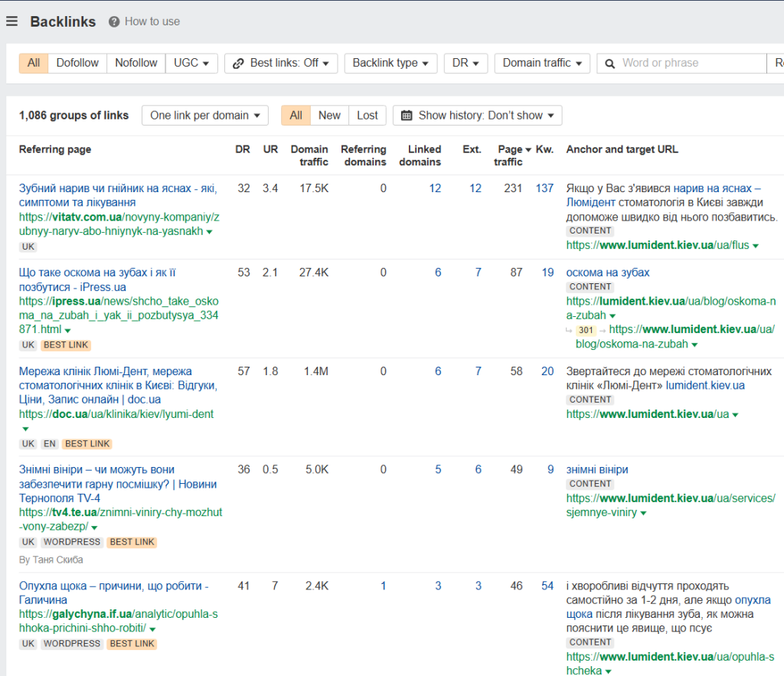Image resolution: width=784 pixels, height=676 pixels.
Task: Expand the vitatv.com.ua URL arrow
Action: (x=210, y=231)
